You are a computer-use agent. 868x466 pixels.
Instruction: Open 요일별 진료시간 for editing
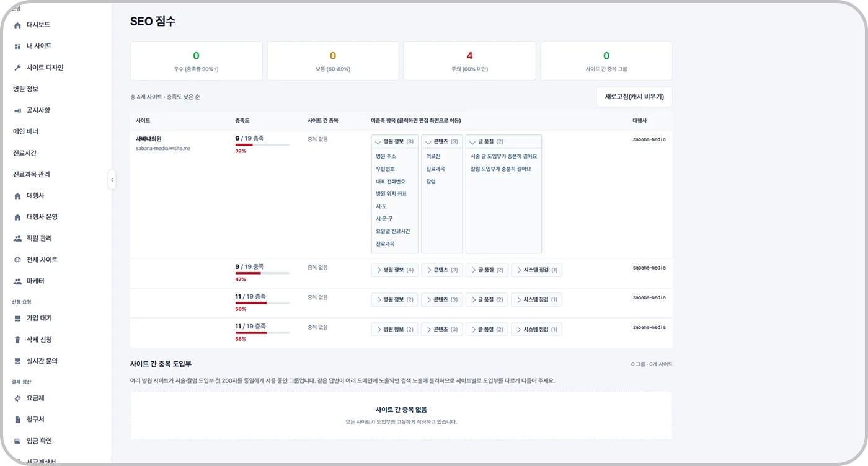[x=393, y=231]
